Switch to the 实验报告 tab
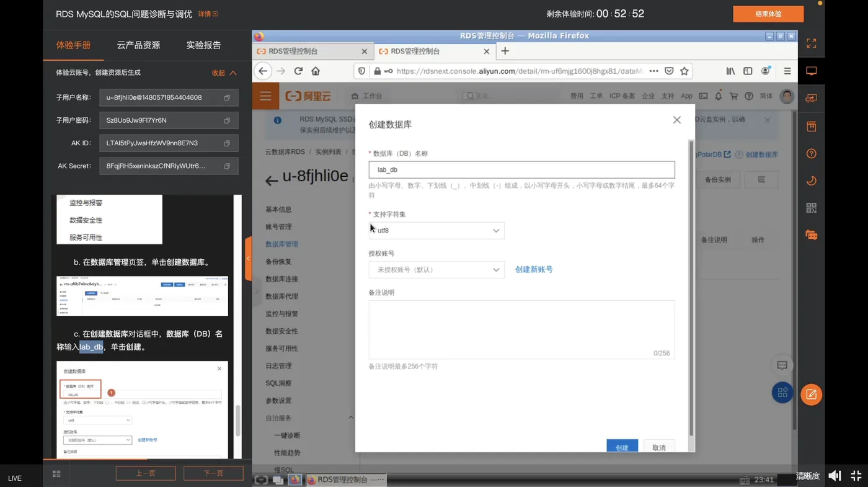 tap(203, 45)
